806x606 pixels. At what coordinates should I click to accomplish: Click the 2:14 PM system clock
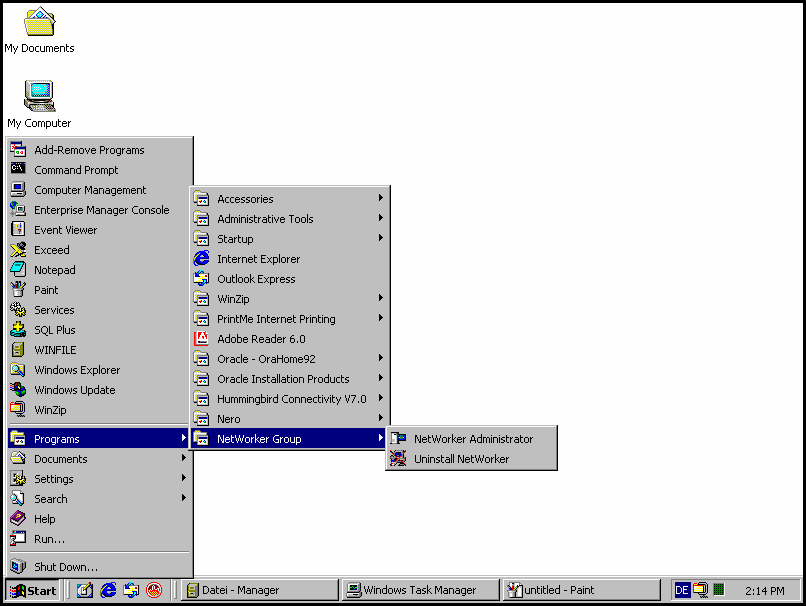pos(764,591)
